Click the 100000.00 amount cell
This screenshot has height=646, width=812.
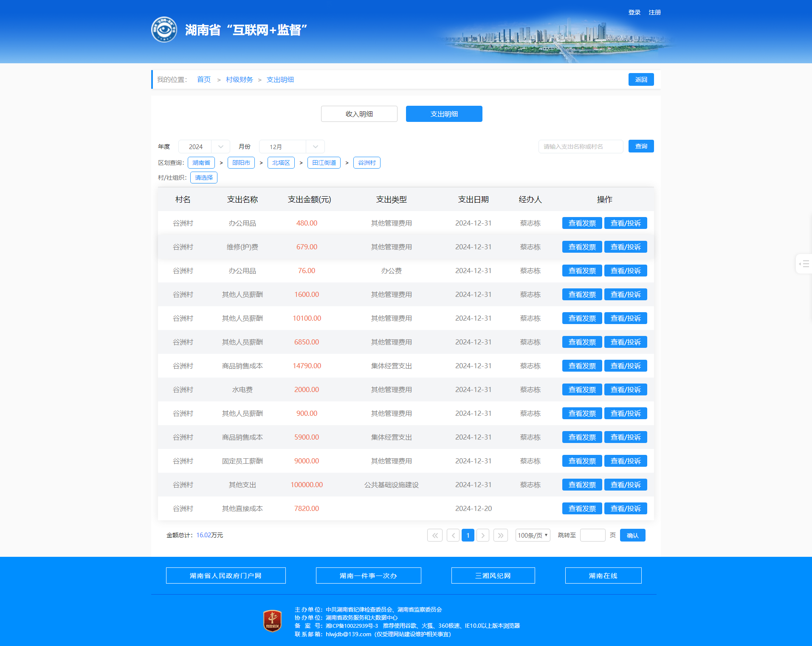[307, 485]
